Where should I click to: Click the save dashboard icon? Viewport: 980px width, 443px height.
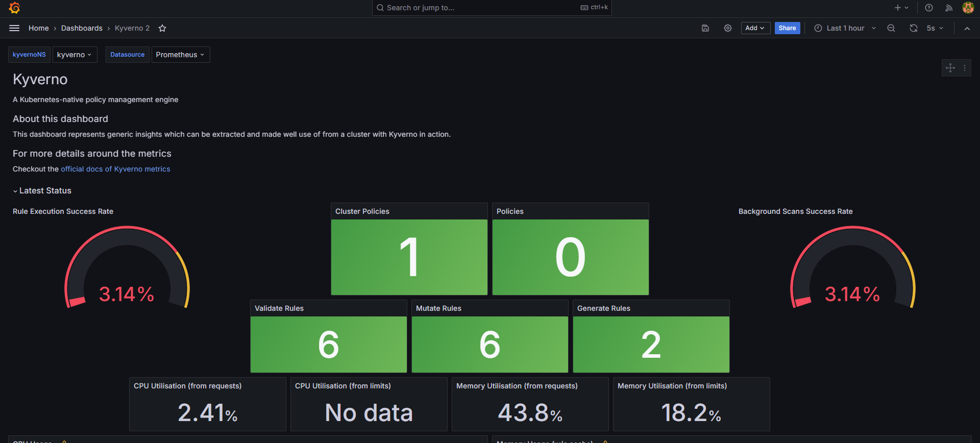705,28
